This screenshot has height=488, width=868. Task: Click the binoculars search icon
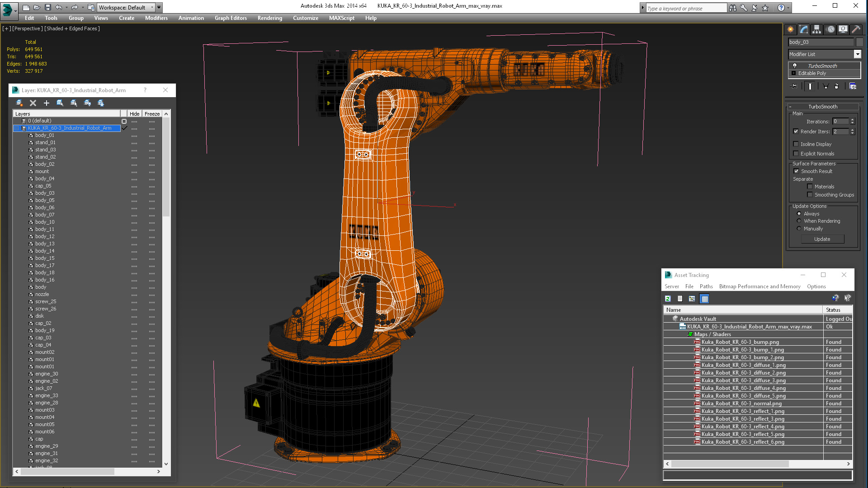point(732,8)
